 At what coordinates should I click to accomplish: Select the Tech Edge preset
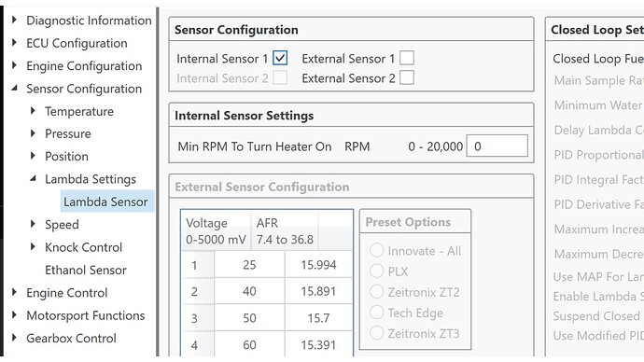tap(377, 313)
